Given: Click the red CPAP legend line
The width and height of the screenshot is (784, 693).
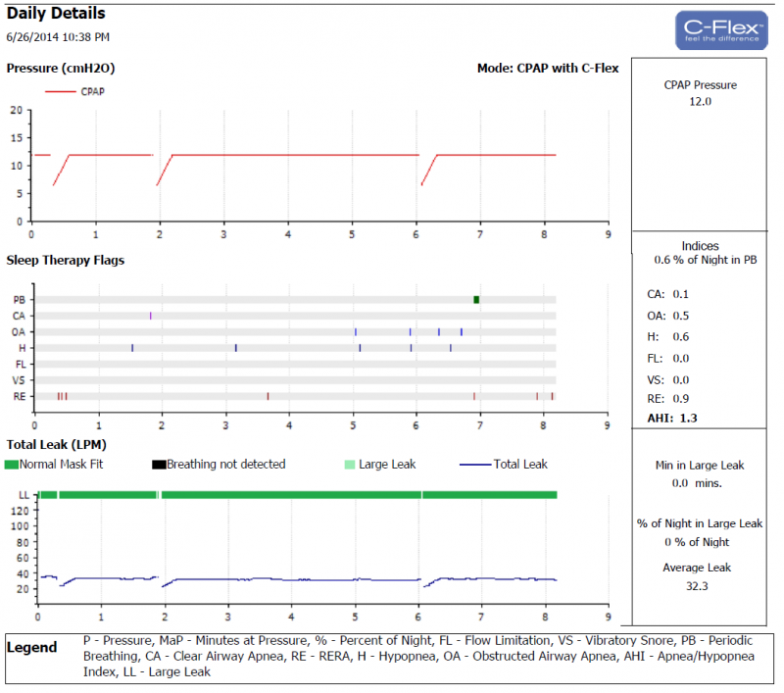Looking at the screenshot, I should pos(60,91).
